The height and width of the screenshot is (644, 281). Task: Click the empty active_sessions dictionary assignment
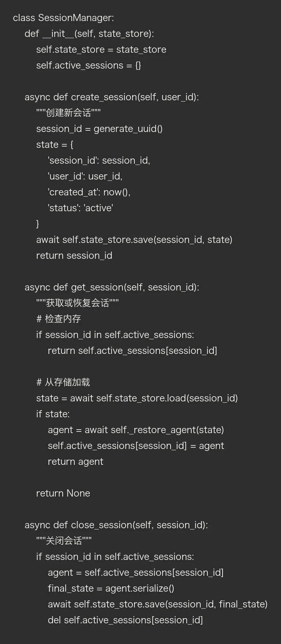point(88,65)
